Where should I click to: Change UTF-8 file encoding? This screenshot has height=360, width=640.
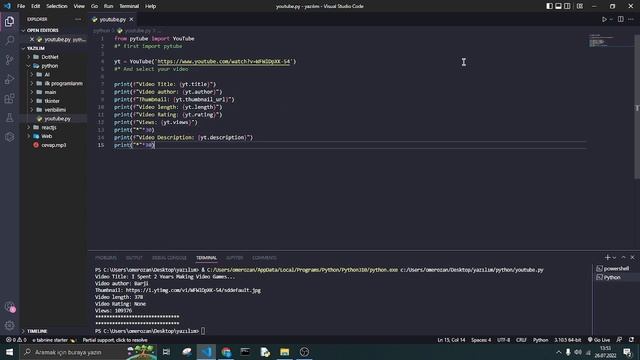point(503,340)
